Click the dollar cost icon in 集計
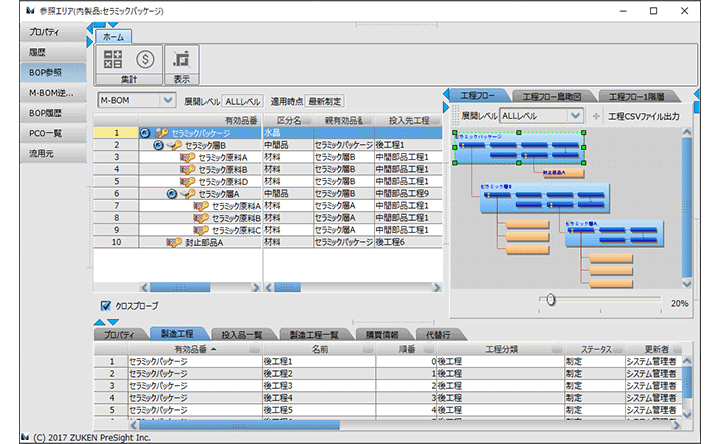The width and height of the screenshot is (720, 444). click(x=144, y=59)
